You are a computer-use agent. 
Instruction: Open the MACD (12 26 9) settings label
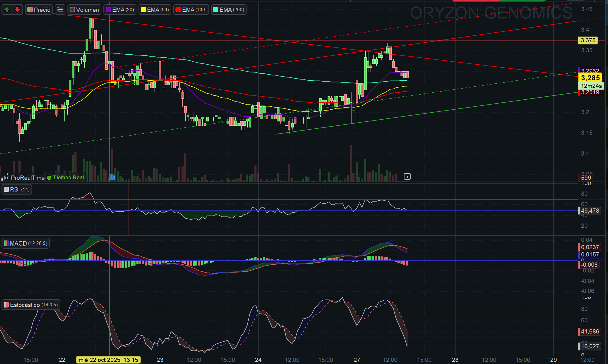point(25,243)
